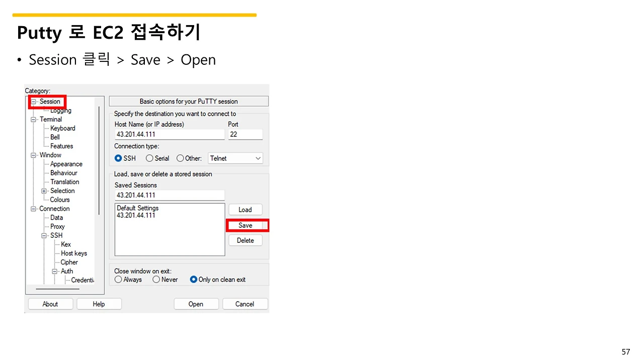Expand the Selection tree node
The width and height of the screenshot is (644, 362).
44,191
